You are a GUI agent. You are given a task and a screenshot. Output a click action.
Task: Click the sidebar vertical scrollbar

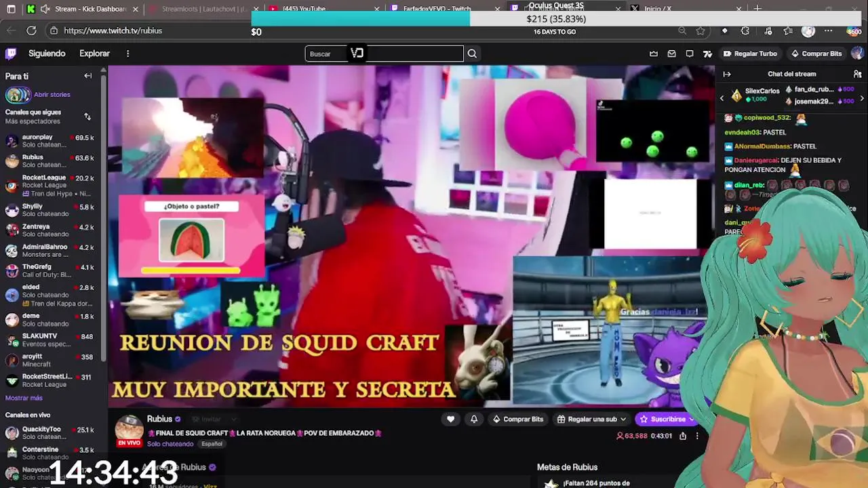tap(103, 217)
